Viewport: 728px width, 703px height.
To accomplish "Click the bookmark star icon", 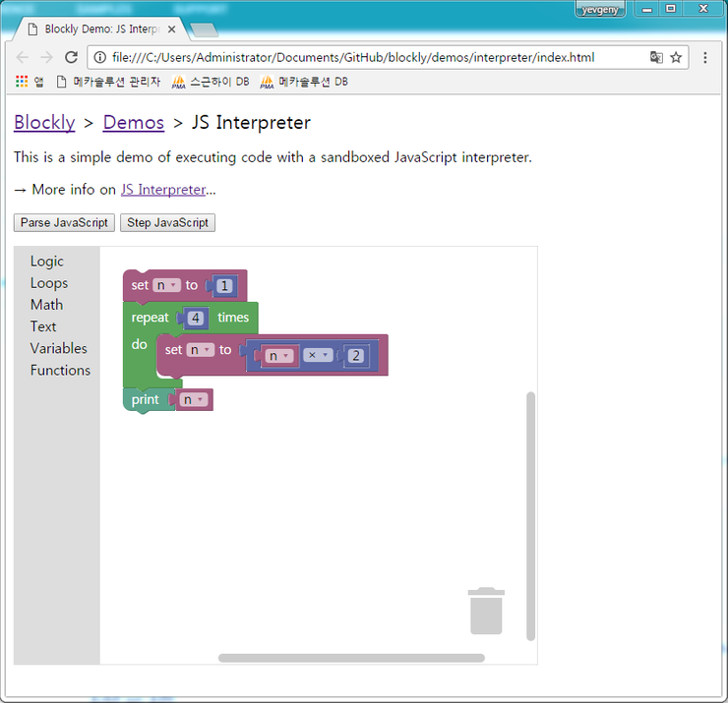I will (x=676, y=58).
